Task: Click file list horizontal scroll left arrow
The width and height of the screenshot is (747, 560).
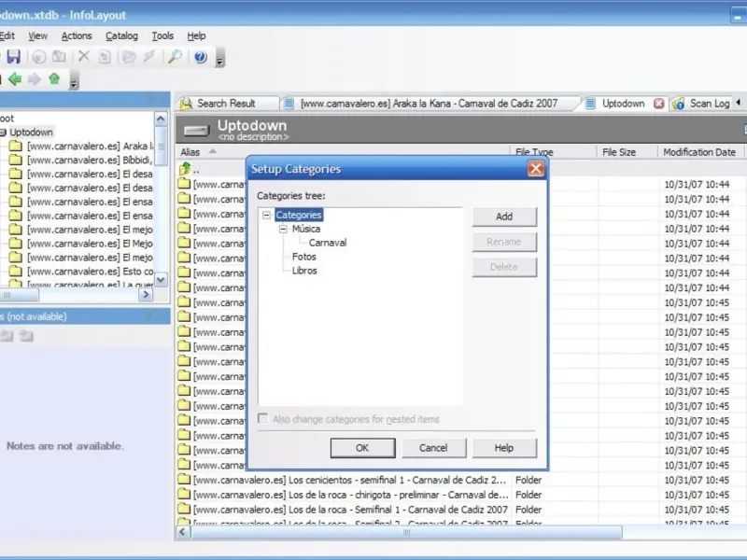Action: point(182,532)
